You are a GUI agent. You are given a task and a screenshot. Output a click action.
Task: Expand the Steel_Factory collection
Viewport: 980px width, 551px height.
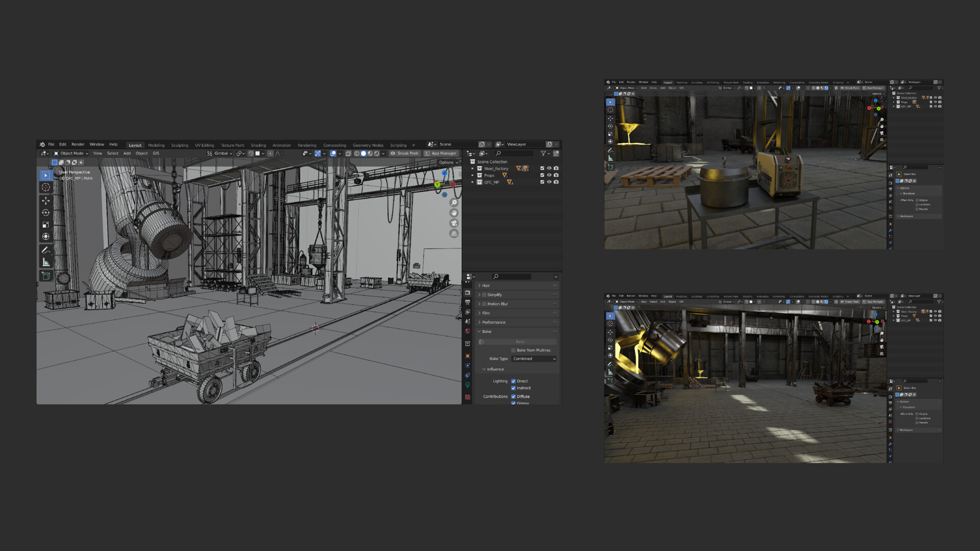473,168
